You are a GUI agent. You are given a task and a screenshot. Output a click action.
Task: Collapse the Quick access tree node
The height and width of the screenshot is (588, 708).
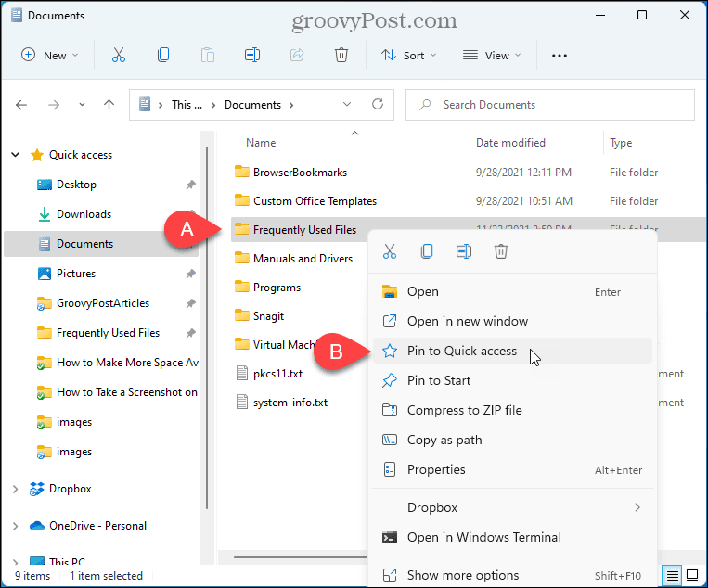(16, 155)
